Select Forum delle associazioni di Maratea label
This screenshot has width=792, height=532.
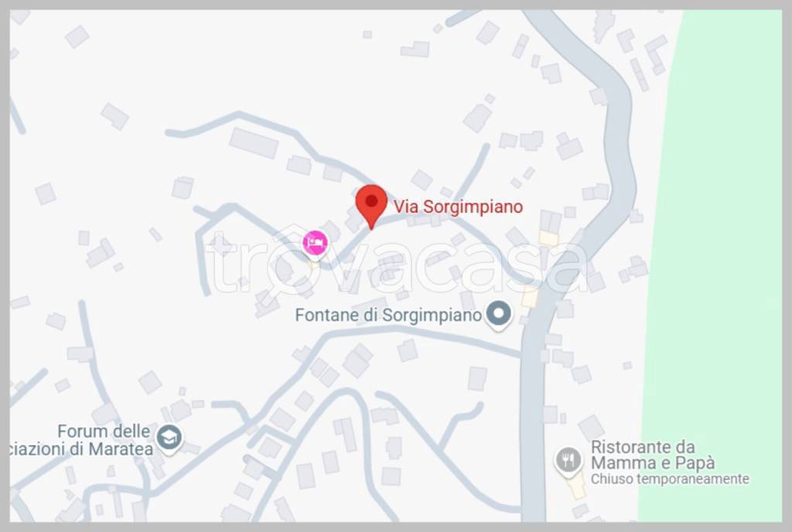[x=82, y=440]
